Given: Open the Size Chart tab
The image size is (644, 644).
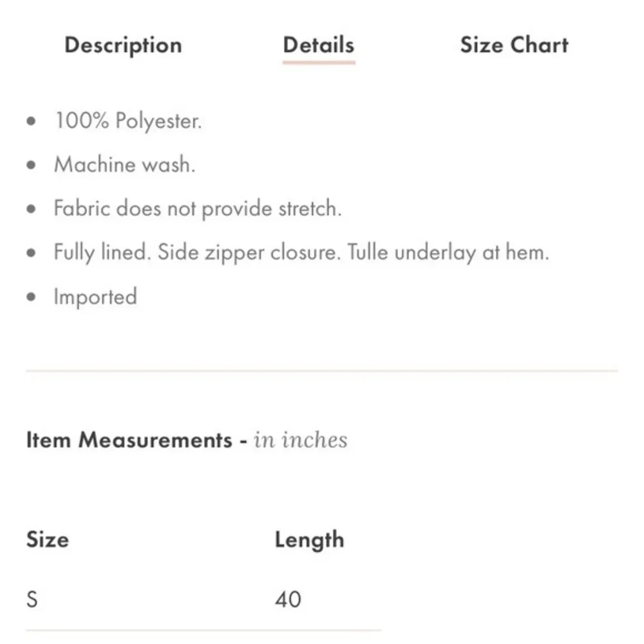Looking at the screenshot, I should coord(513,45).
